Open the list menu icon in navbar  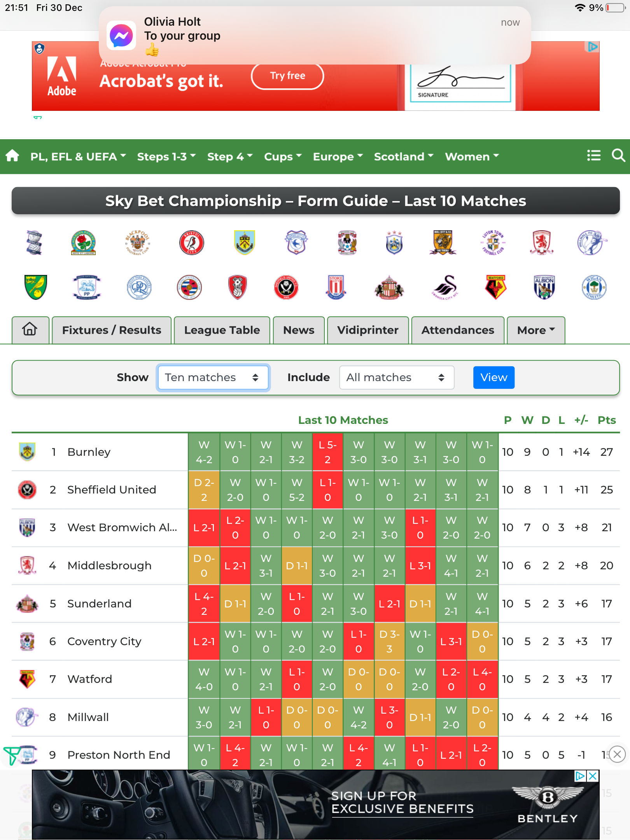[593, 156]
